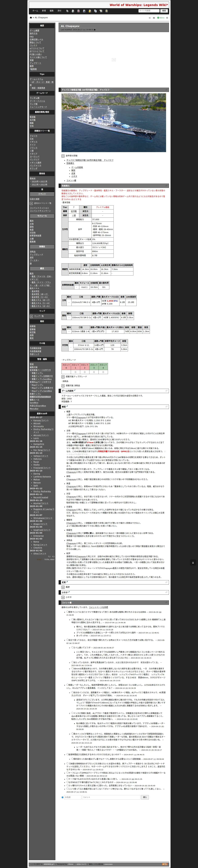Expand the 小ネタ collapsed content
Viewport: 198px width, 868px height.
pos(63,597)
